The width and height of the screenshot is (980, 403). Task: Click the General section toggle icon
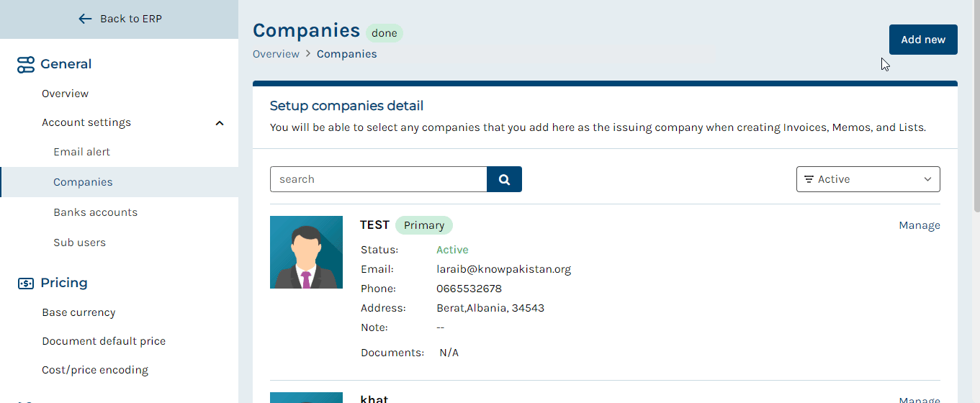point(25,64)
